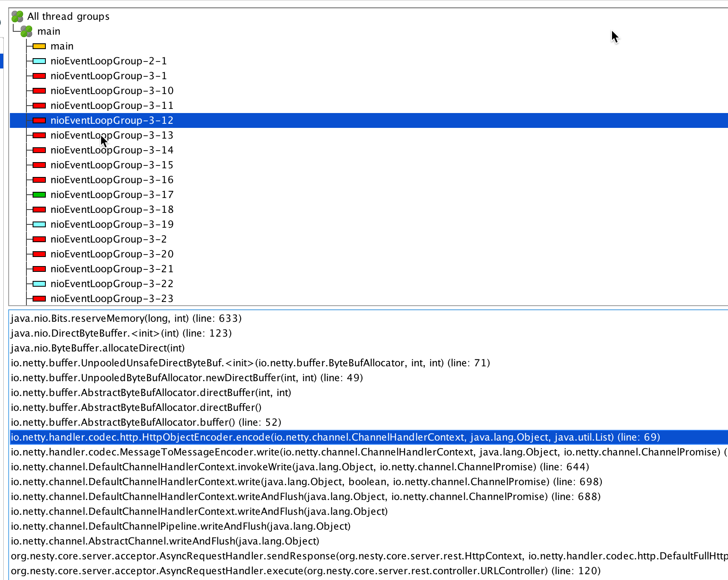Click the main thread group icon
728x580 pixels.
coord(27,31)
